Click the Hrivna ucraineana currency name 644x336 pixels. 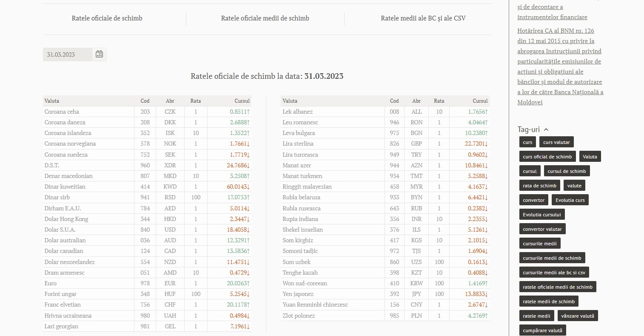[68, 316]
